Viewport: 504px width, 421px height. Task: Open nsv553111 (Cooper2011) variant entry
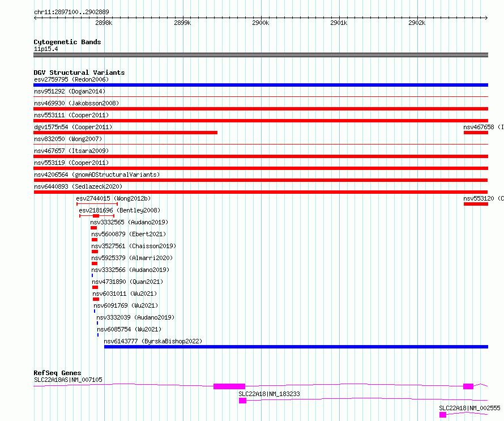pos(71,115)
